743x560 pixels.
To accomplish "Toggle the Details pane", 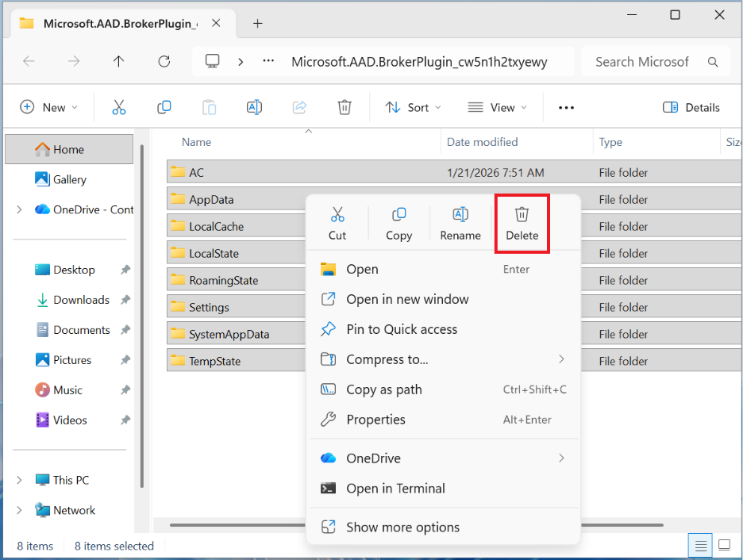I will [x=691, y=108].
